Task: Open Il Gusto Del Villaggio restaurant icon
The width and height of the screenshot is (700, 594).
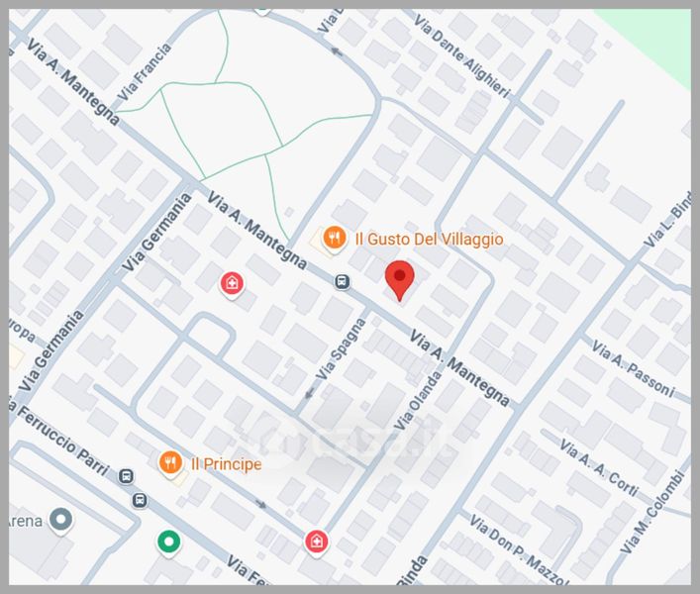Action: pyautogui.click(x=335, y=238)
